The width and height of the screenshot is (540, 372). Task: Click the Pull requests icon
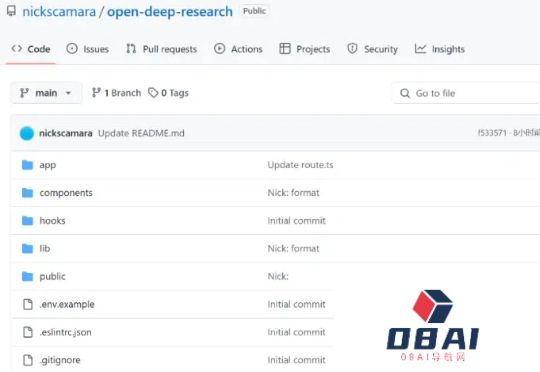point(131,49)
